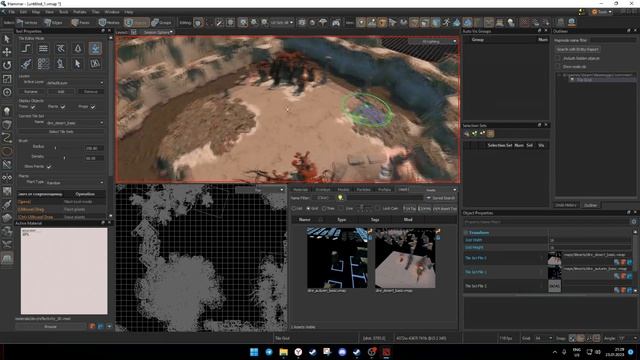
Task: Toggle the Plants display checkbox
Action: click(x=63, y=107)
